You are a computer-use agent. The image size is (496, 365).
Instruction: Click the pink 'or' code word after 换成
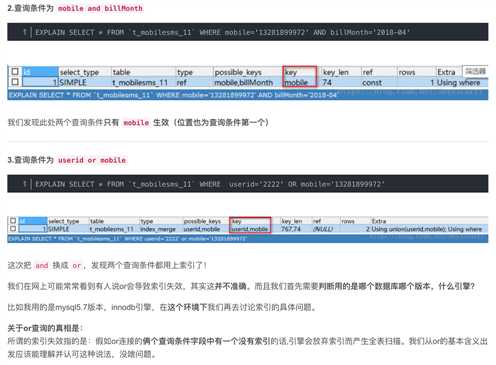point(77,265)
